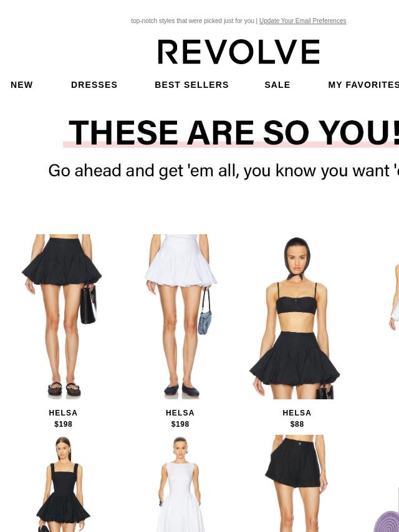Click Update Your Email Preferences link
This screenshot has width=399, height=532.
pos(302,21)
